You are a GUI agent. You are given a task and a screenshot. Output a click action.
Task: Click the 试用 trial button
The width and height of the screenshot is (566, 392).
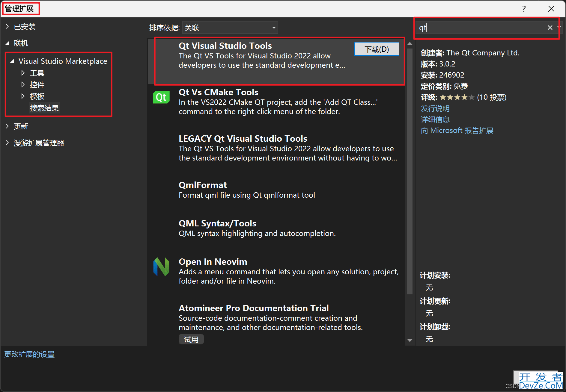click(x=191, y=339)
